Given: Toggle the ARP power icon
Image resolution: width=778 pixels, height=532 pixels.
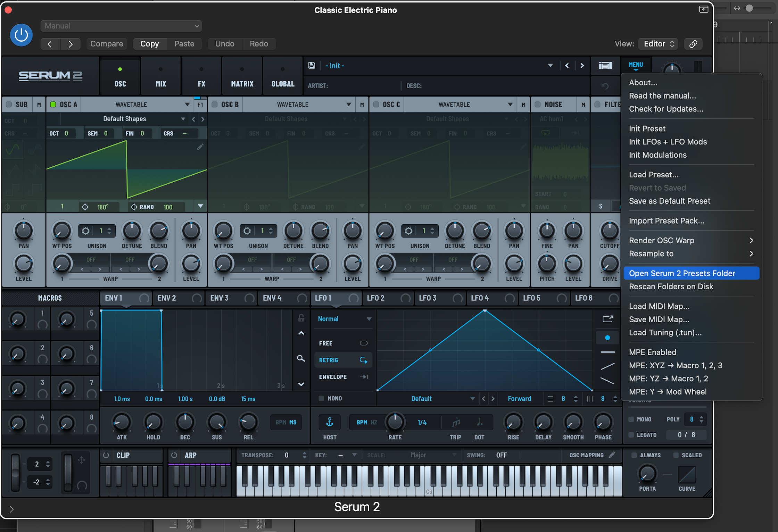Looking at the screenshot, I should coord(174,455).
